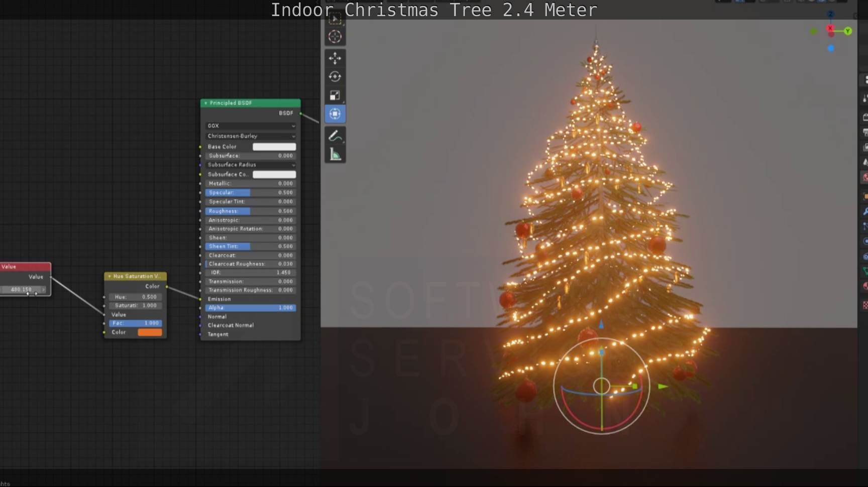Click the Normal input label on Principled BSDF

coord(217,317)
